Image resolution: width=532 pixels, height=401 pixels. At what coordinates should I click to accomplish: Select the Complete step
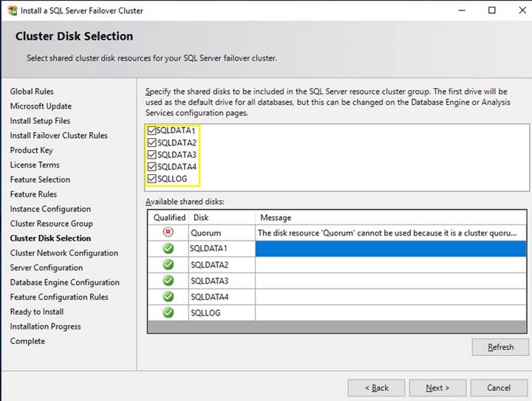(x=27, y=341)
